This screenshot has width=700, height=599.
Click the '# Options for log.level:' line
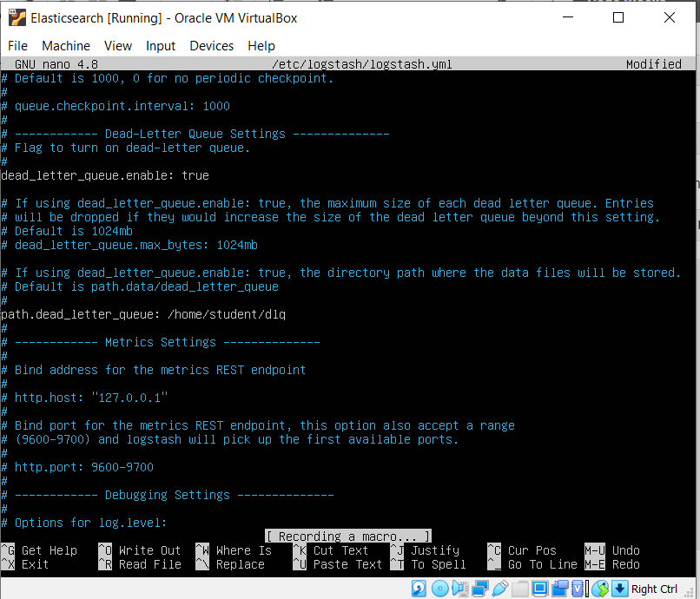[84, 523]
